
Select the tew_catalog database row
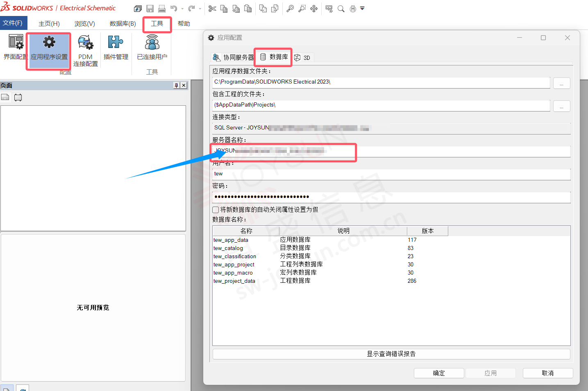(x=228, y=248)
